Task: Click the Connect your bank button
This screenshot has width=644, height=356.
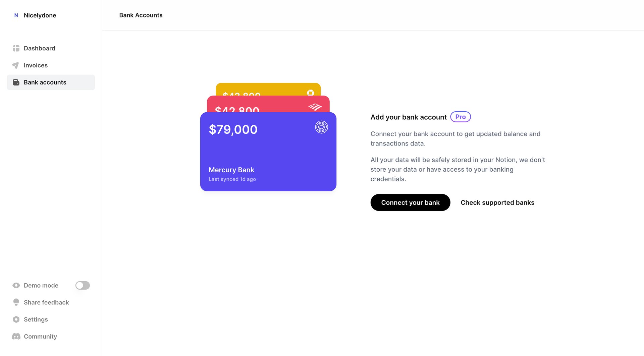Action: click(x=410, y=202)
